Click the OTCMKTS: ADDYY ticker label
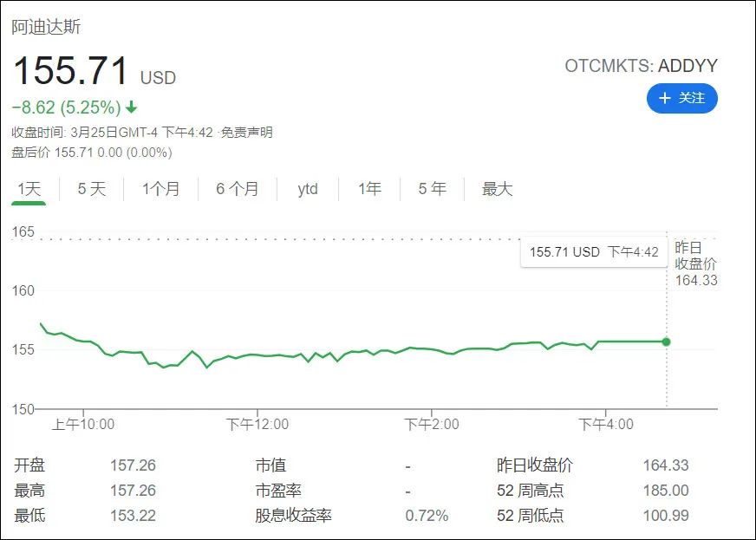Viewport: 756px width, 540px height. pos(639,64)
